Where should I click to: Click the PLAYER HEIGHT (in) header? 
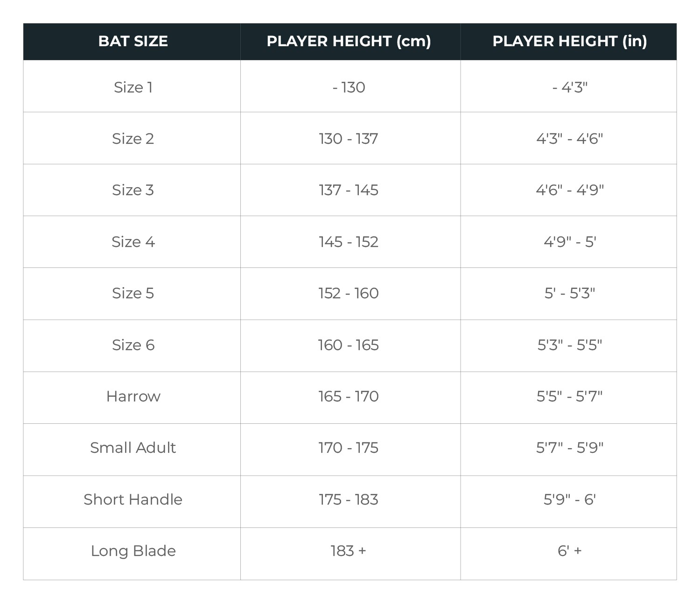coord(569,41)
